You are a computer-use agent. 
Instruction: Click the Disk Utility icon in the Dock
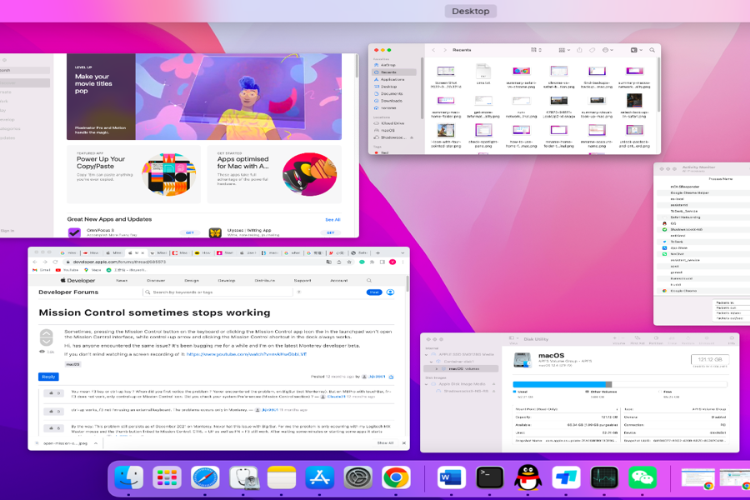pos(243,478)
